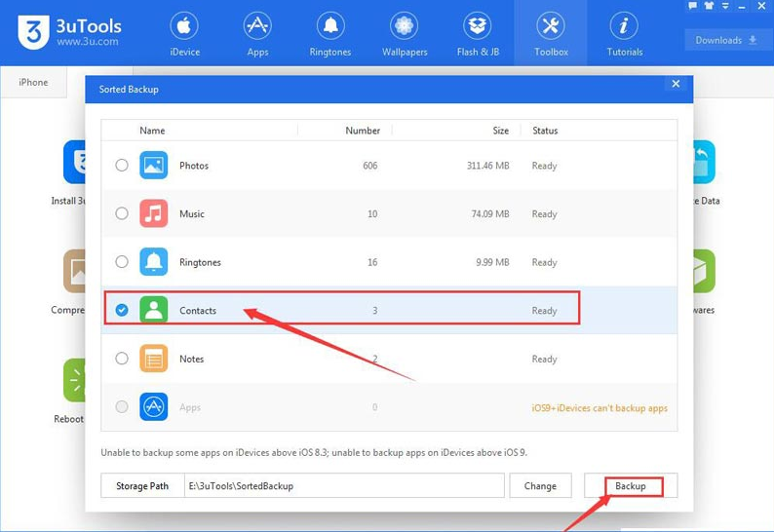Select the Music radio button
This screenshot has height=532, width=774.
click(x=122, y=213)
